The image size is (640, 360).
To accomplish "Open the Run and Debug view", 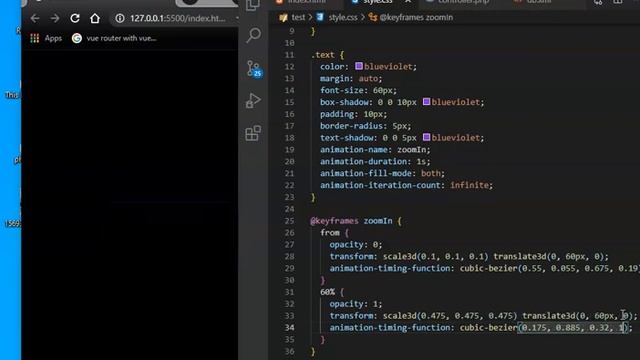I will 253,100.
